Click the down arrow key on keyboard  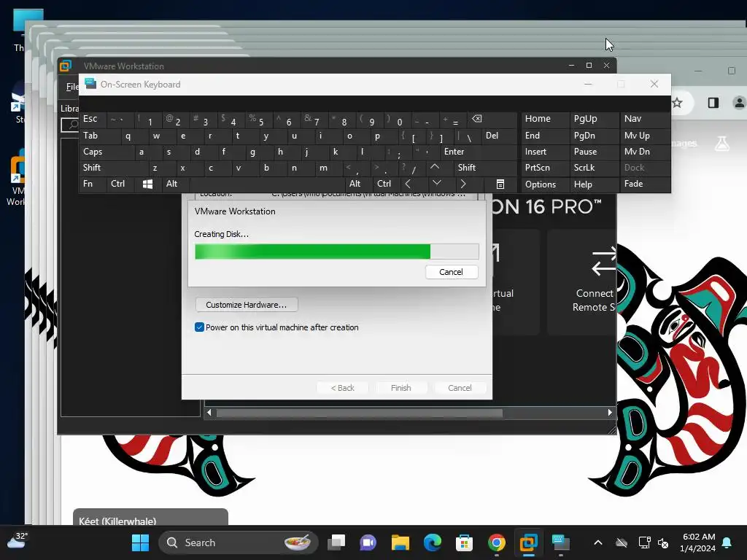pos(436,184)
